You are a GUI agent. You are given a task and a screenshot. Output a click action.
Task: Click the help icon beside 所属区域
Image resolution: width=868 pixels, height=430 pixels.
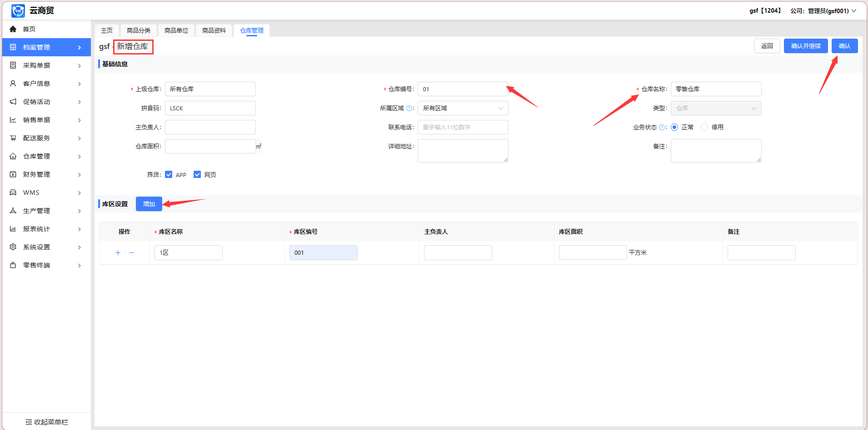[409, 108]
